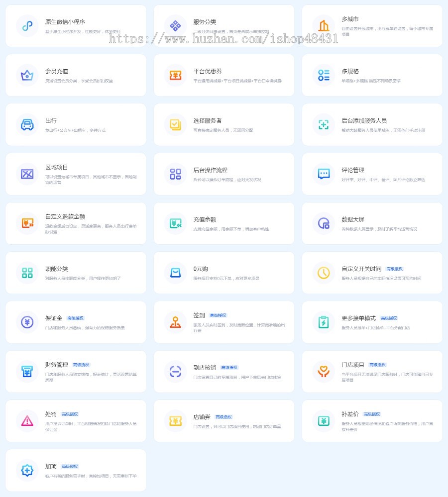Select the 服务分类 title text
Screen dimensions: 448x497
pyautogui.click(x=205, y=22)
